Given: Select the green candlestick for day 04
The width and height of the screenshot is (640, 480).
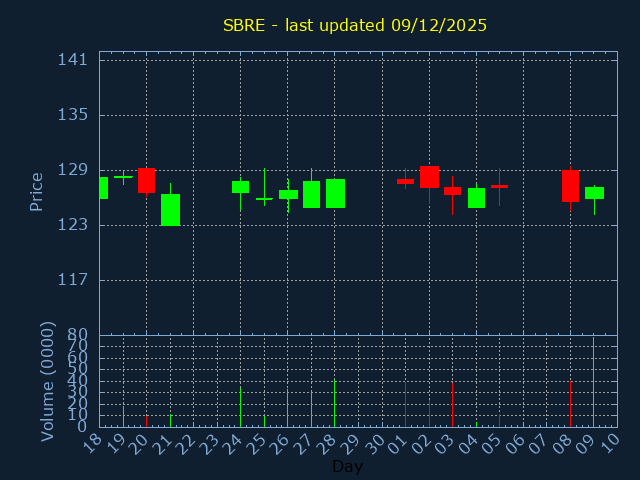Looking at the screenshot, I should tap(476, 198).
